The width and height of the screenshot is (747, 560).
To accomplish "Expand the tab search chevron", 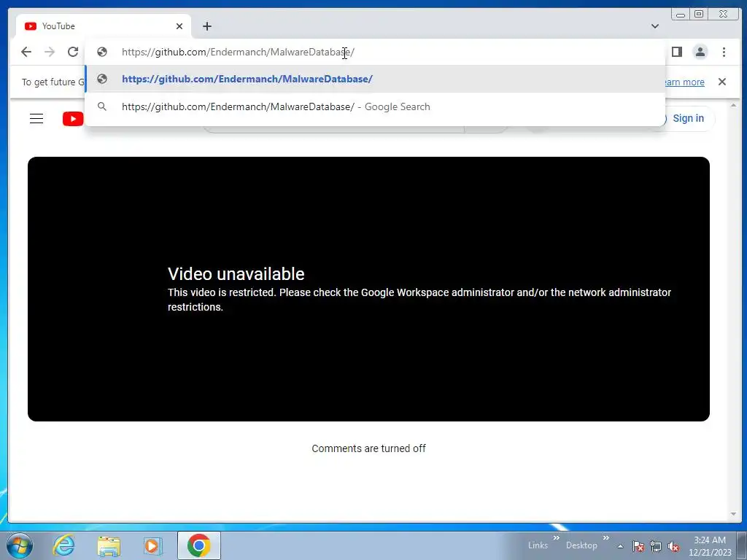I will click(x=655, y=26).
